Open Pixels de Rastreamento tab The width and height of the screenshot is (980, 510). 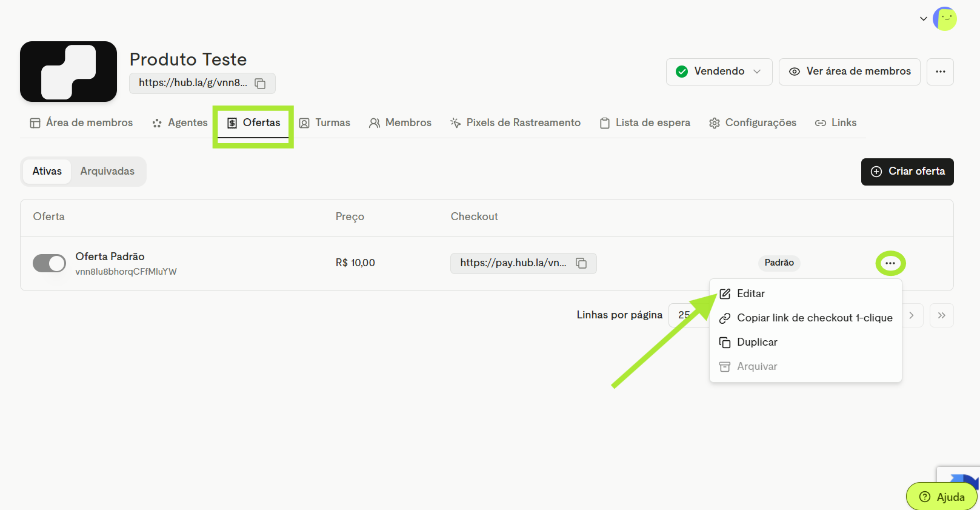pyautogui.click(x=515, y=122)
